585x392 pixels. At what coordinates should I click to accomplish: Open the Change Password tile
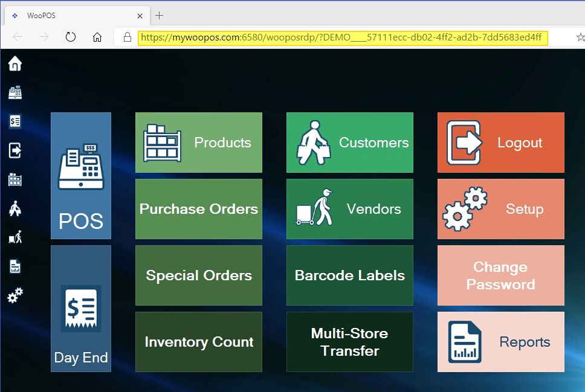pos(501,275)
